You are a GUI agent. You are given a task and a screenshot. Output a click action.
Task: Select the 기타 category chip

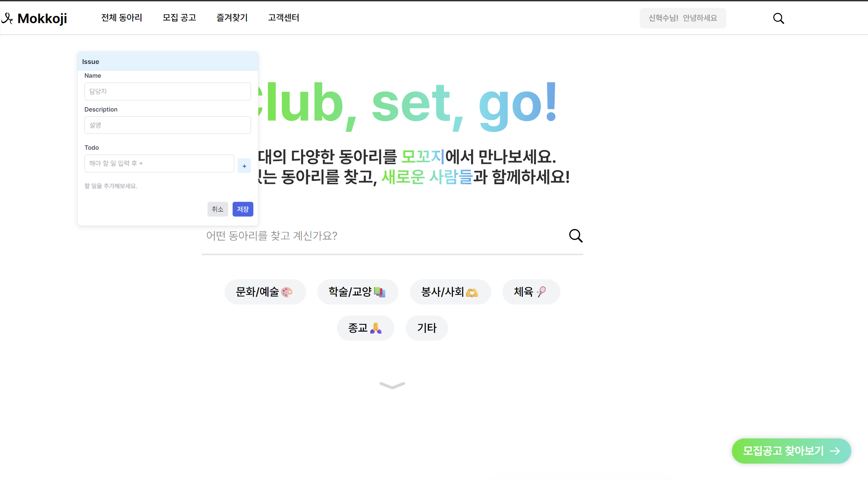[x=427, y=328]
